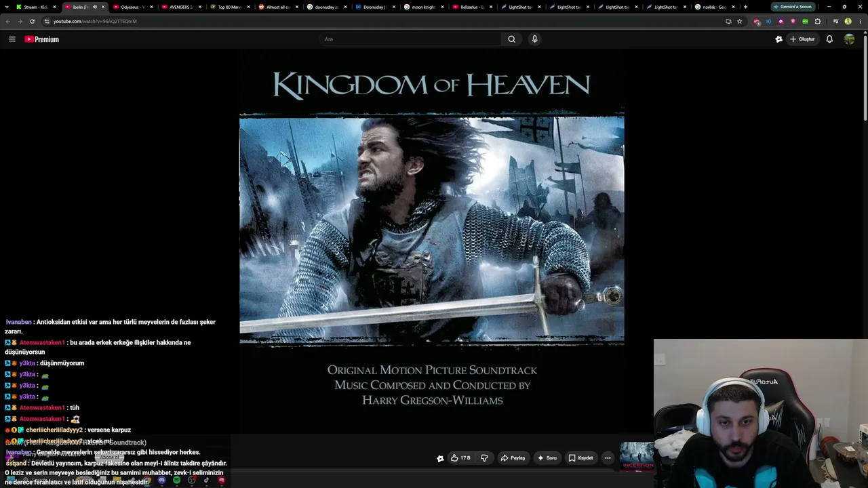Screen dimensions: 868x488
Task: Click the Soru ask button
Action: [547, 458]
